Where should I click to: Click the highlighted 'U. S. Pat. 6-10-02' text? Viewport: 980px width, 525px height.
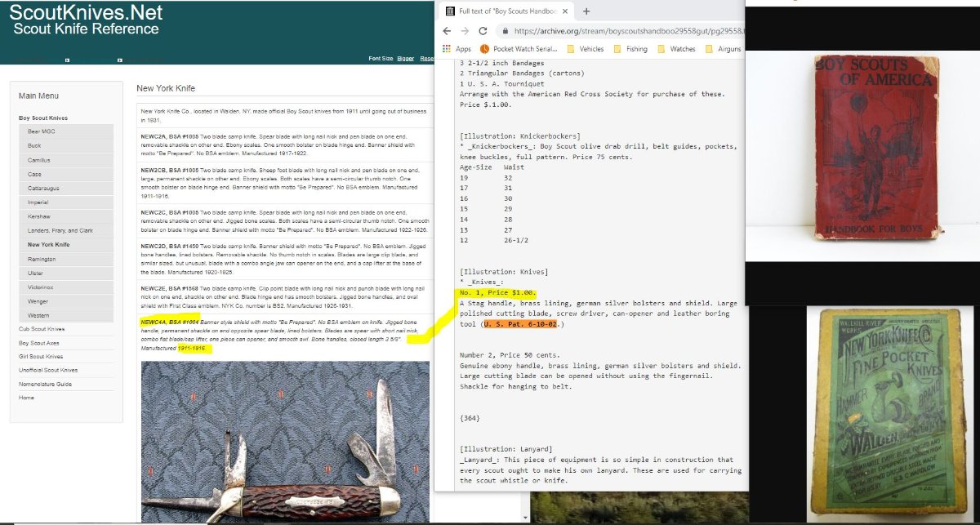521,324
